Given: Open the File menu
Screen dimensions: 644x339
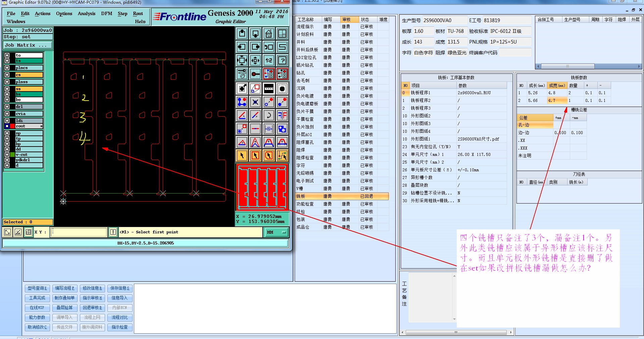Looking at the screenshot, I should tap(11, 13).
